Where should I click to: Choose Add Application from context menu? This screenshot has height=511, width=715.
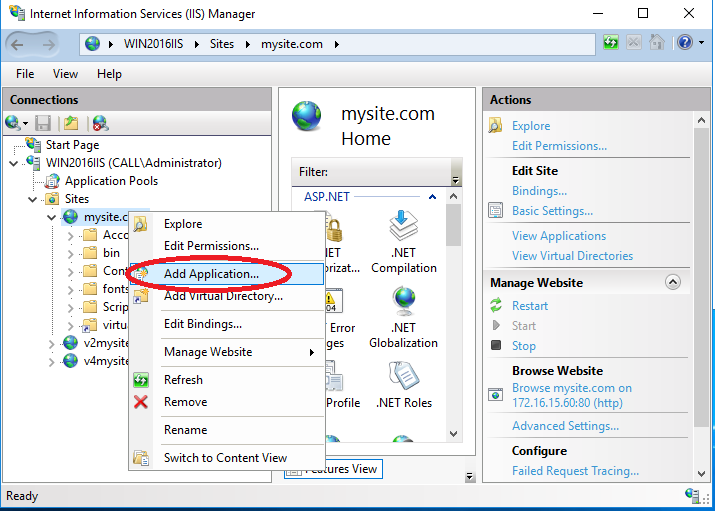(x=227, y=274)
